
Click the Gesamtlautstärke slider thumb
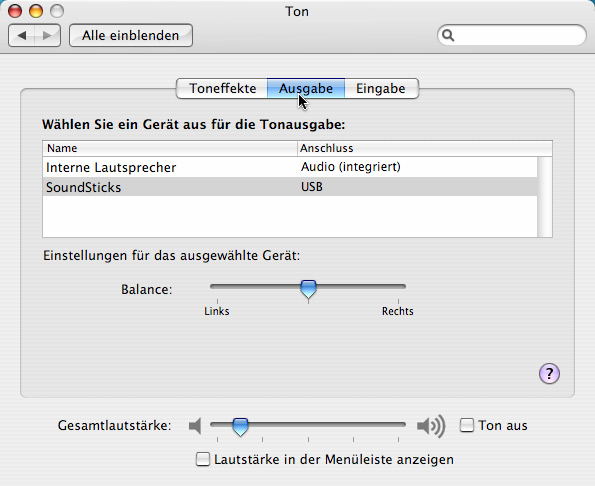point(240,427)
